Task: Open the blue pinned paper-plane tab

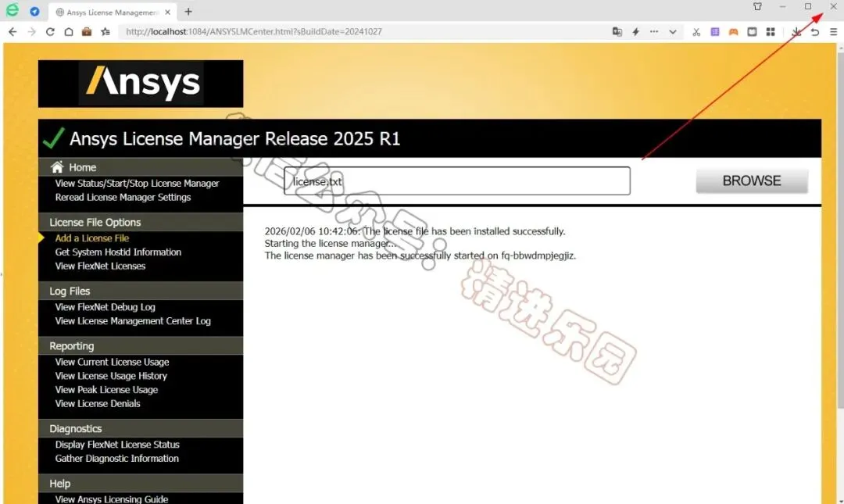Action: pos(34,11)
